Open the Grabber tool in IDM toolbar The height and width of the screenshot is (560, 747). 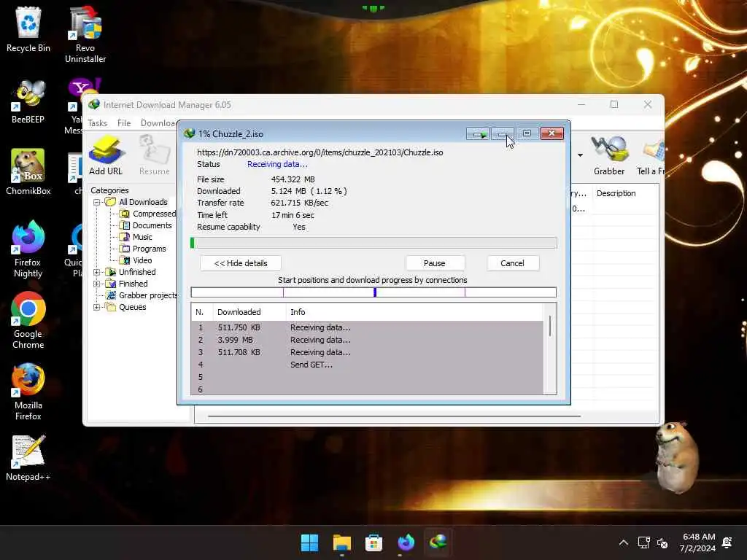609,155
